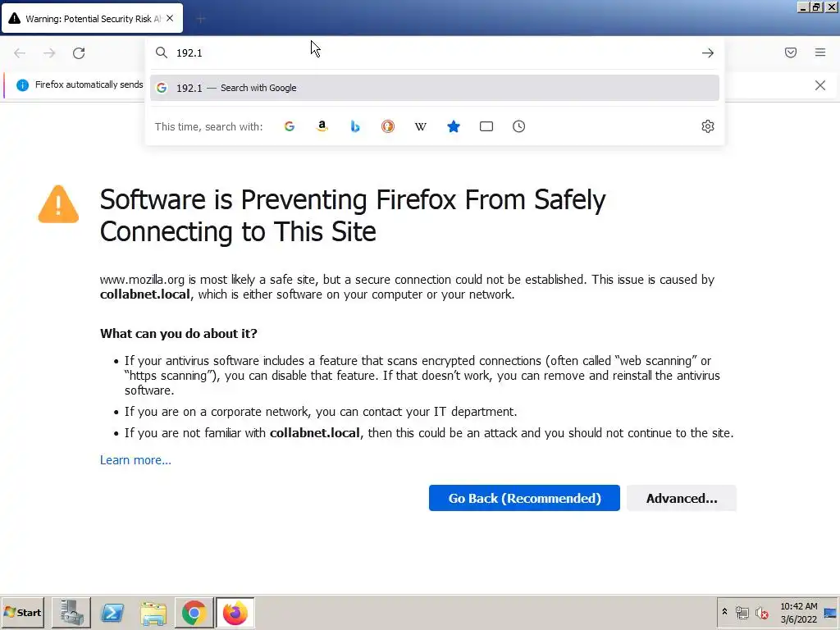Click the magnifier icon in the address bar
Screen dimensions: 840x630
(162, 52)
